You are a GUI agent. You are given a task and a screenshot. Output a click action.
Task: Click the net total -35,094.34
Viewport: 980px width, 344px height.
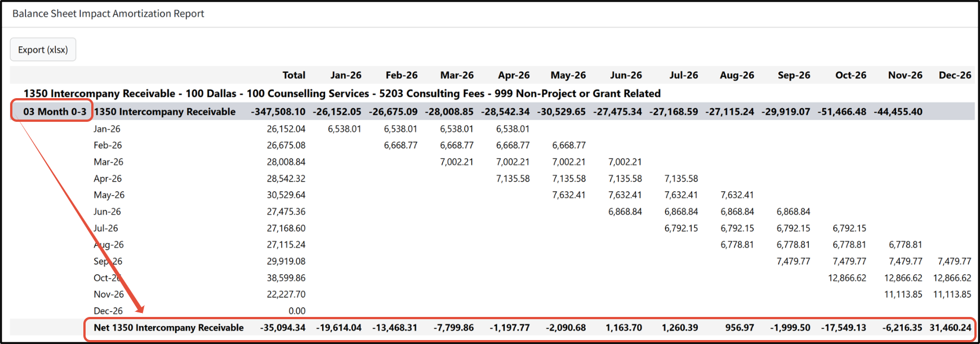[x=283, y=328]
